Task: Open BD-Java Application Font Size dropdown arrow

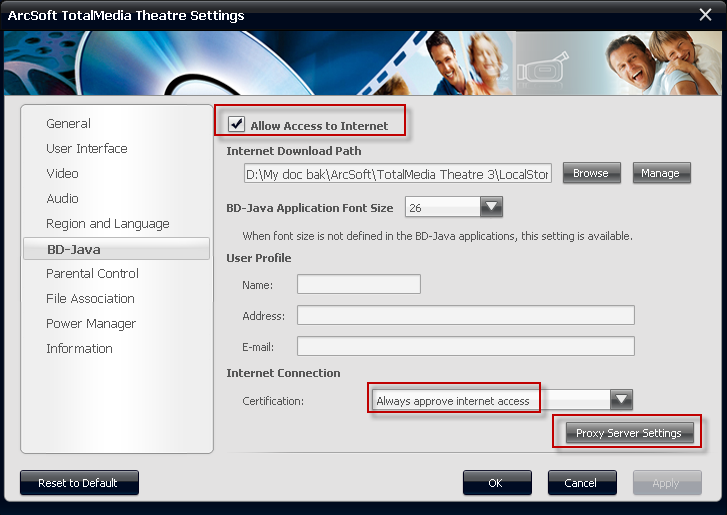Action: point(491,207)
